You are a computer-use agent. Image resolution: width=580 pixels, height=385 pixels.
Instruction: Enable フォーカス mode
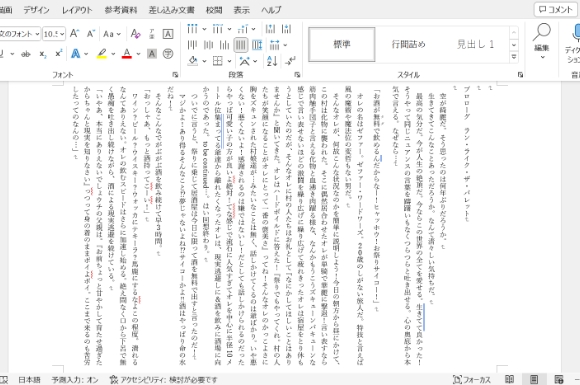(x=472, y=380)
